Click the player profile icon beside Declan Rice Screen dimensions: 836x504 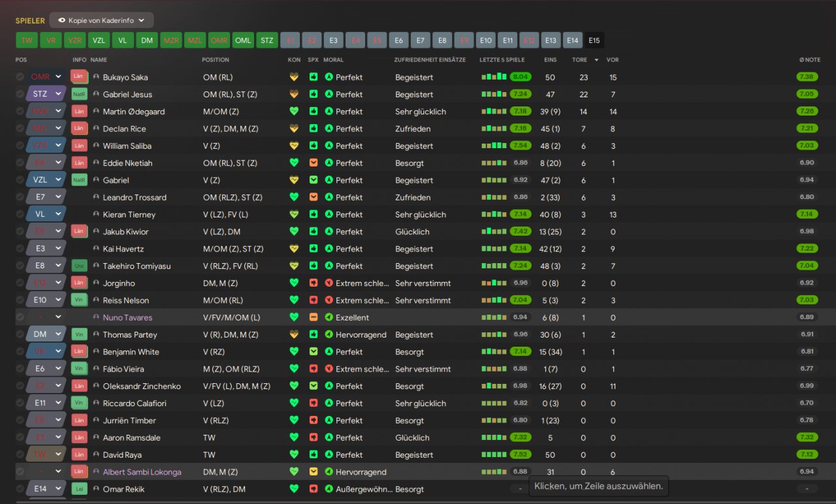click(96, 129)
